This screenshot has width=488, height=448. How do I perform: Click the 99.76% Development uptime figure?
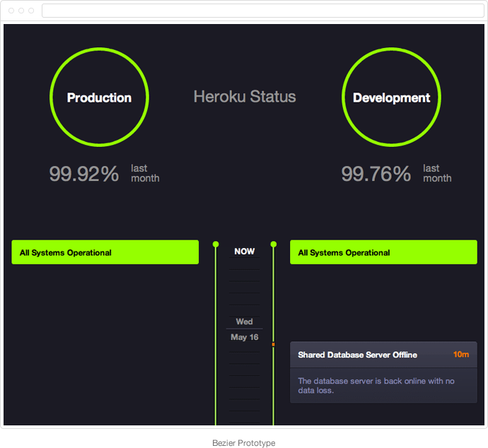[376, 174]
